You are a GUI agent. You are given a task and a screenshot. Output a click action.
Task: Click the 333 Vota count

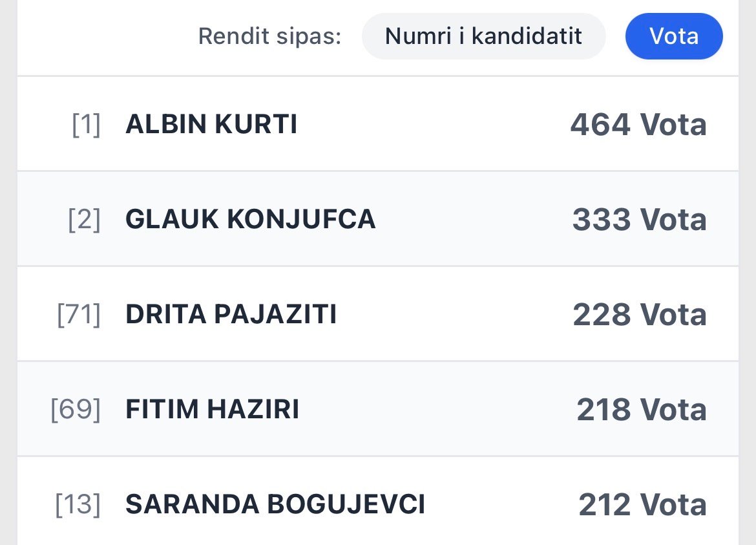point(639,220)
